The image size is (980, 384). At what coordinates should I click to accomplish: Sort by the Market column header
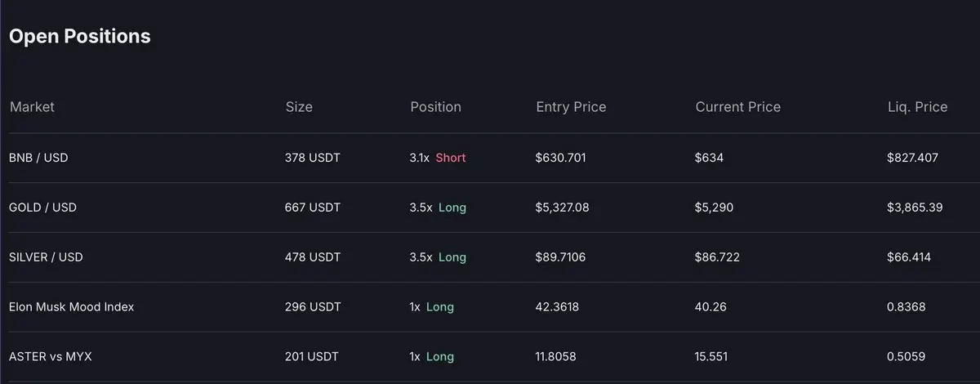pyautogui.click(x=32, y=107)
